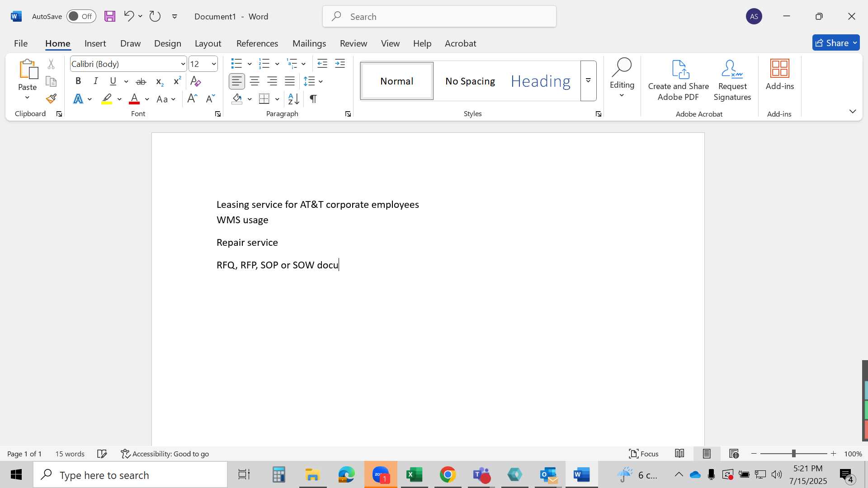Align the text to the right
Image resolution: width=868 pixels, height=488 pixels.
coord(272,81)
